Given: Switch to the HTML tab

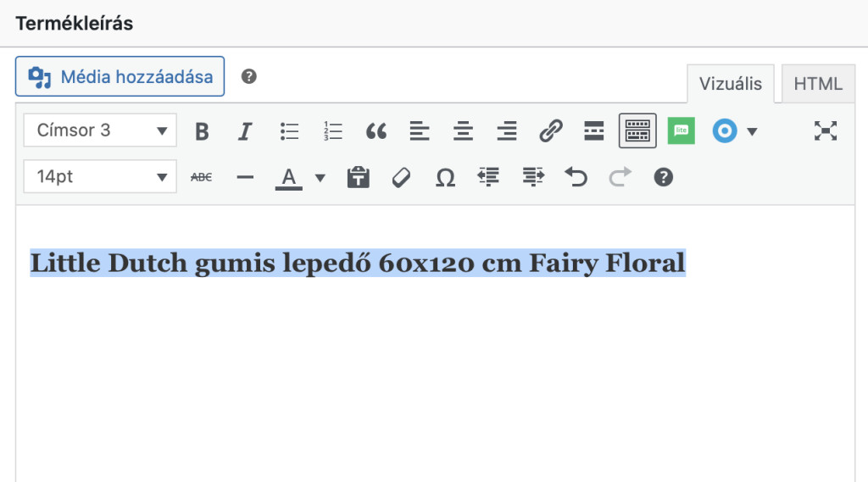Looking at the screenshot, I should point(818,84).
